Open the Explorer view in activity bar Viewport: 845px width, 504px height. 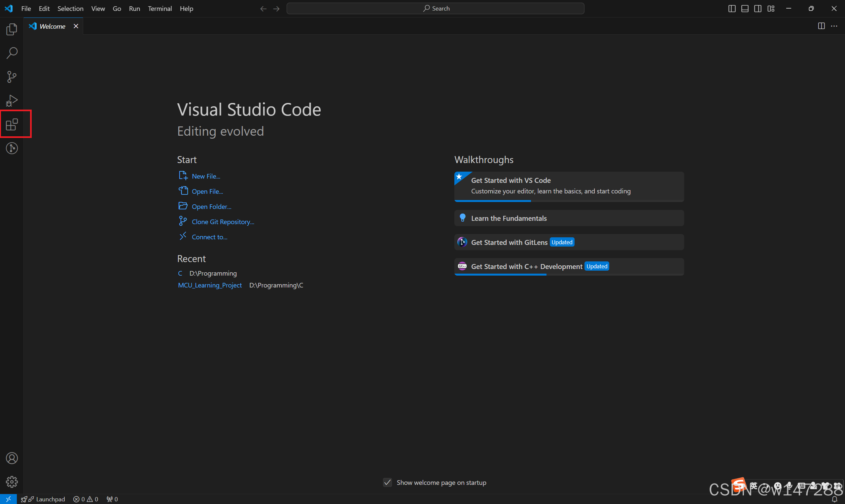pyautogui.click(x=12, y=30)
